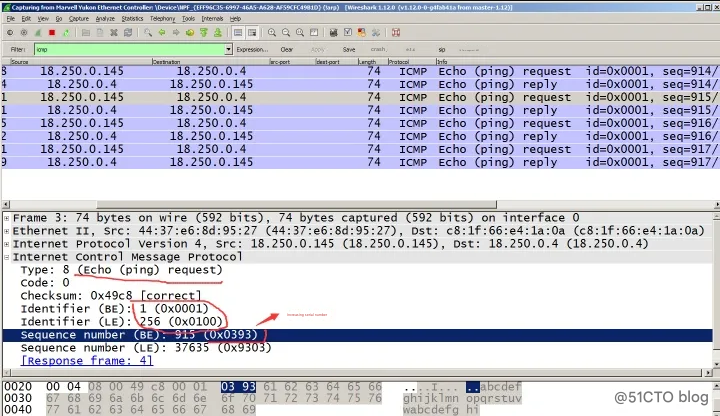This screenshot has height=416, width=720.
Task: Open a capture file icon
Action: tap(85, 33)
